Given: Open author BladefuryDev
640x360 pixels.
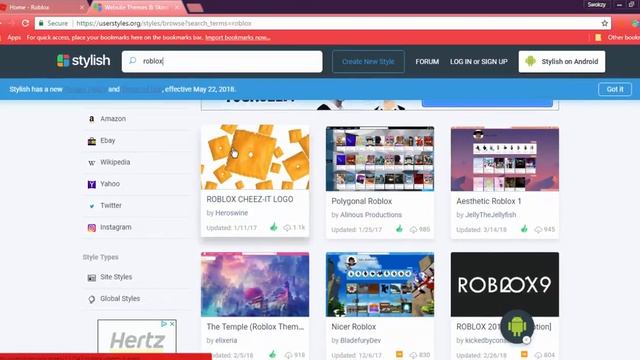Looking at the screenshot, I should pos(360,340).
